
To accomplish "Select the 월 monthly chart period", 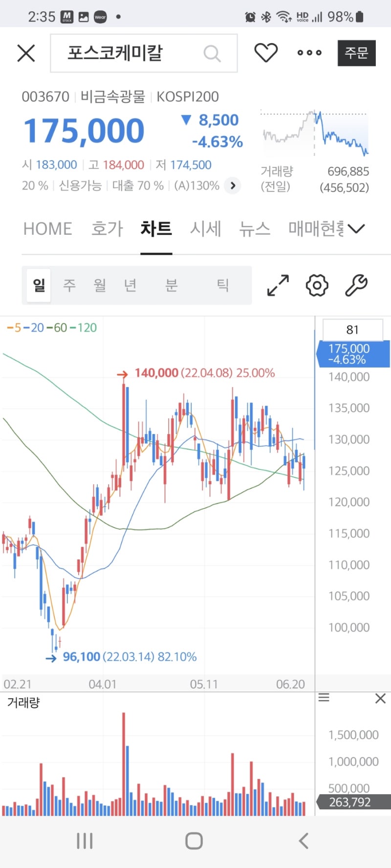I will click(x=100, y=285).
